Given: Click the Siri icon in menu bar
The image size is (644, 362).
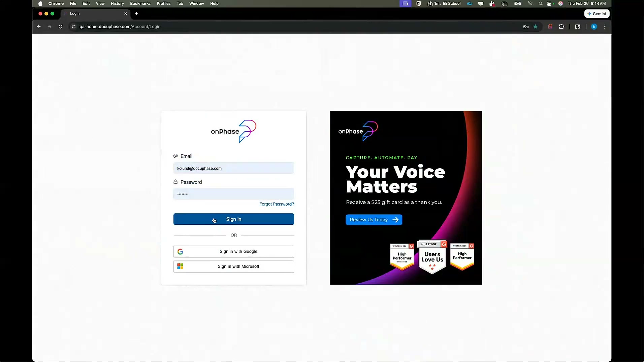Looking at the screenshot, I should (x=560, y=4).
